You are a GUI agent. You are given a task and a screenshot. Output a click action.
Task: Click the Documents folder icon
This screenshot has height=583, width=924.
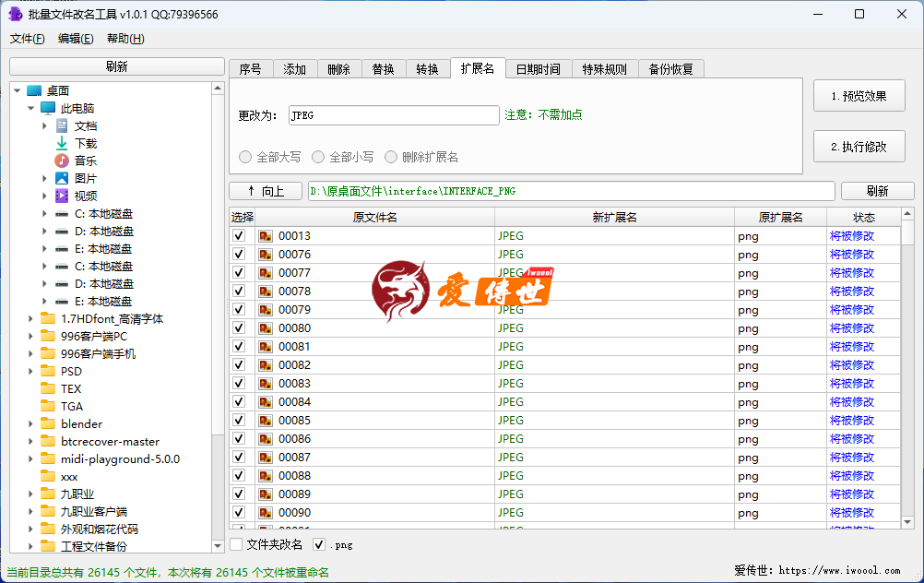pyautogui.click(x=62, y=125)
